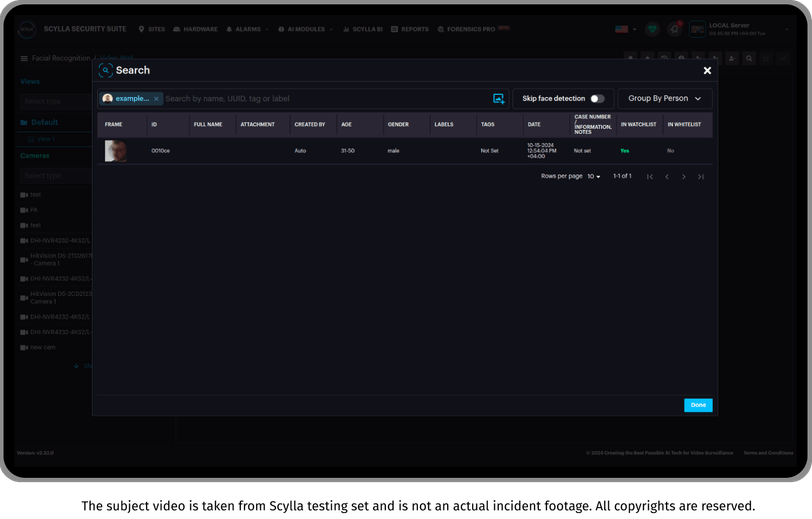Screen dimensions: 812x519
Task: Click the Frame column header
Action: (x=113, y=124)
